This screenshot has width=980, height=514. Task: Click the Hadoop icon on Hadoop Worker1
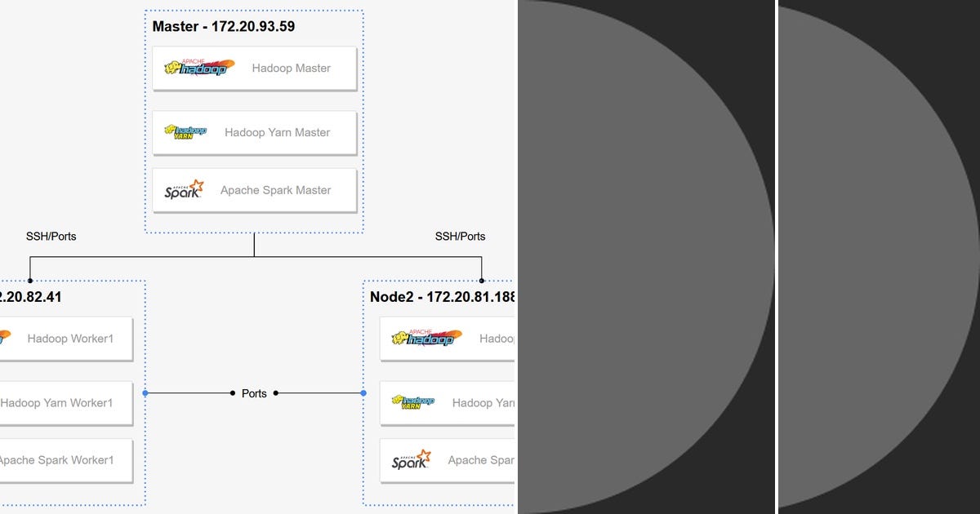click(4, 338)
